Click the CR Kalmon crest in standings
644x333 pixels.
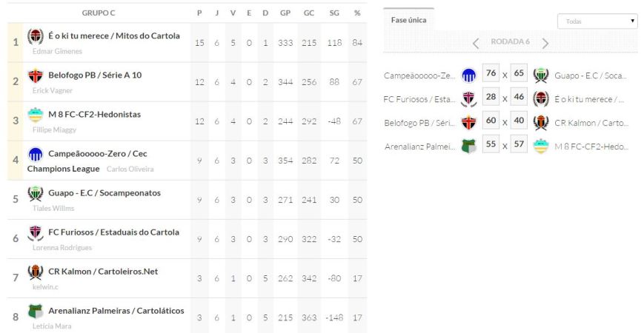click(x=36, y=272)
